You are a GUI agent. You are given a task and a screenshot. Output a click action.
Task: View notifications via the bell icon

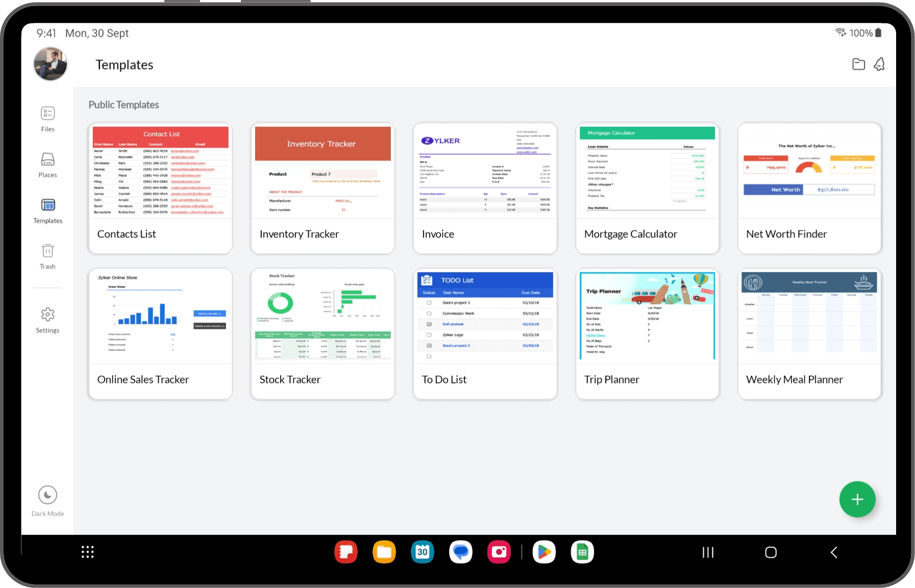click(879, 64)
